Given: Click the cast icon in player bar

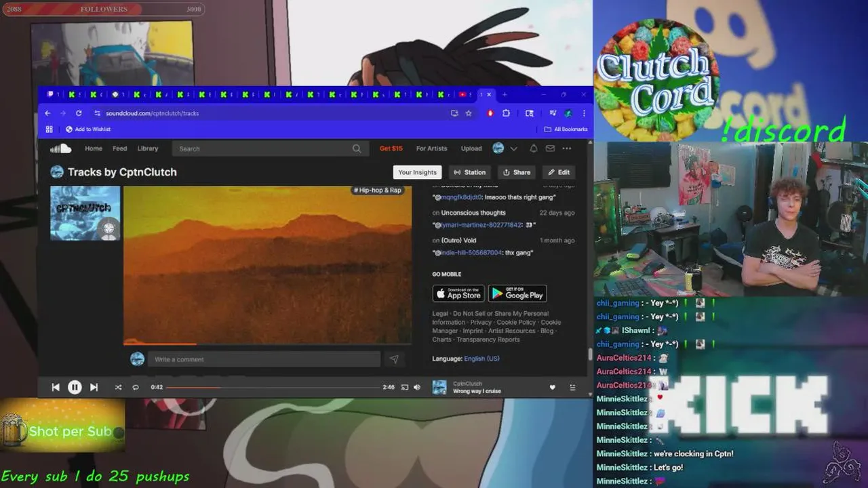Looking at the screenshot, I should 405,387.
